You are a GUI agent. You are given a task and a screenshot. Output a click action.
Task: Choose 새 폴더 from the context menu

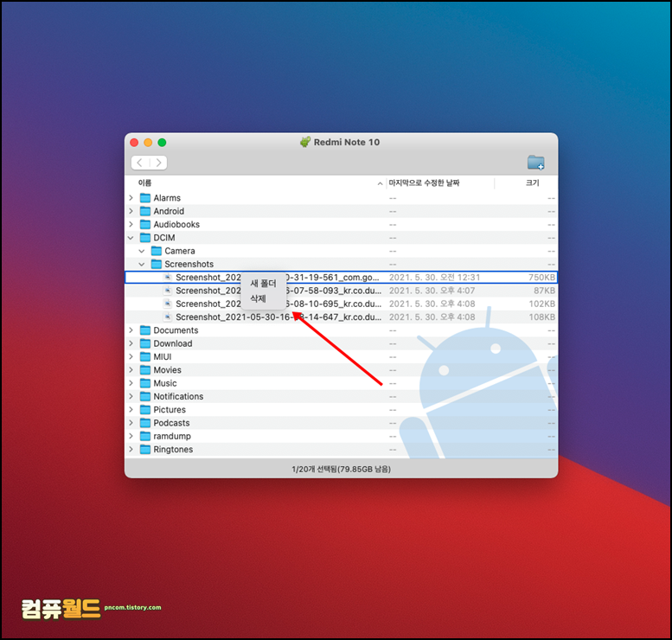[264, 284]
